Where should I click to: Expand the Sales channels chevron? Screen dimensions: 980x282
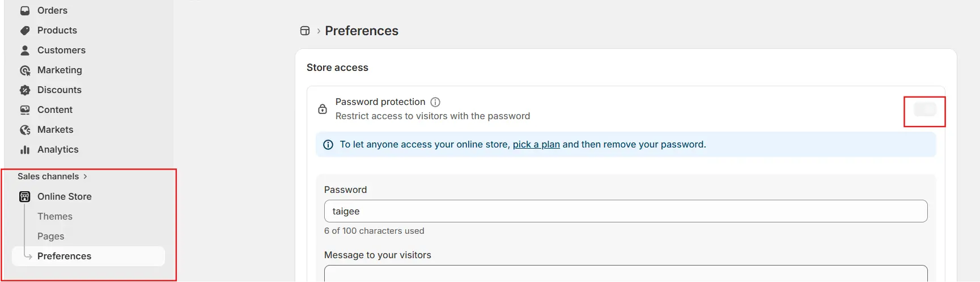click(85, 176)
